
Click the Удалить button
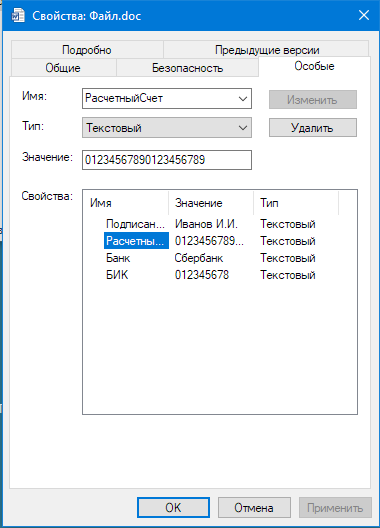[313, 127]
